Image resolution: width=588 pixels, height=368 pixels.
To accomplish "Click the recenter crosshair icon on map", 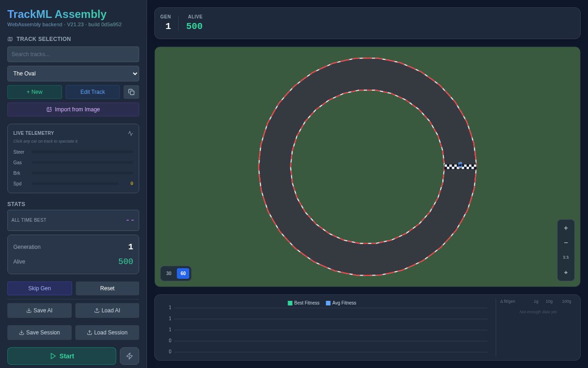I will click(566, 272).
